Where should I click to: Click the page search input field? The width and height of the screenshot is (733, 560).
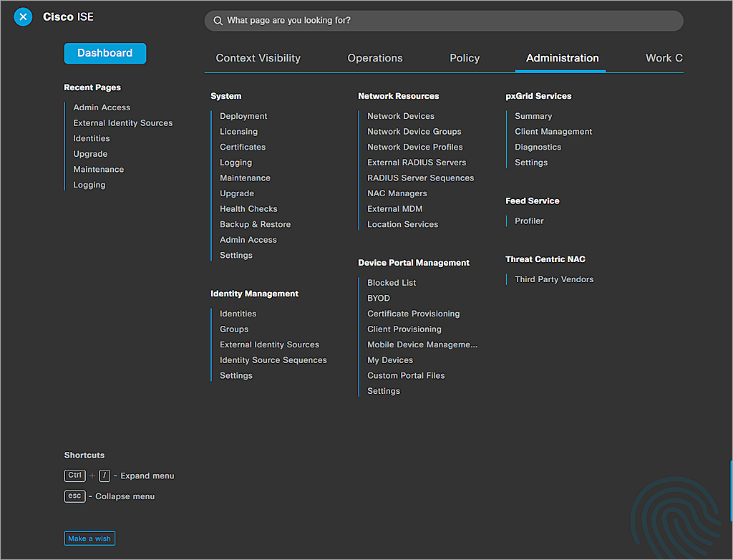[444, 20]
